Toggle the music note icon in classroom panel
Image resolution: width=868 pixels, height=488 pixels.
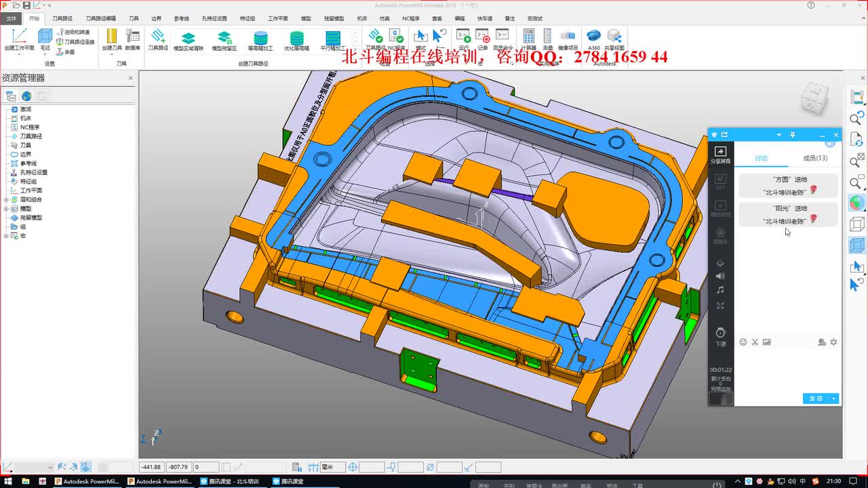click(x=720, y=289)
